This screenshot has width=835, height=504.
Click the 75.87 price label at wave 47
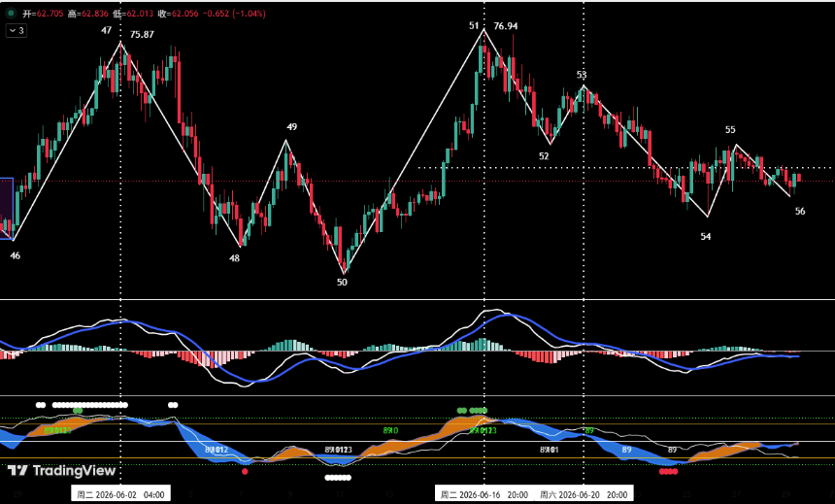(142, 35)
